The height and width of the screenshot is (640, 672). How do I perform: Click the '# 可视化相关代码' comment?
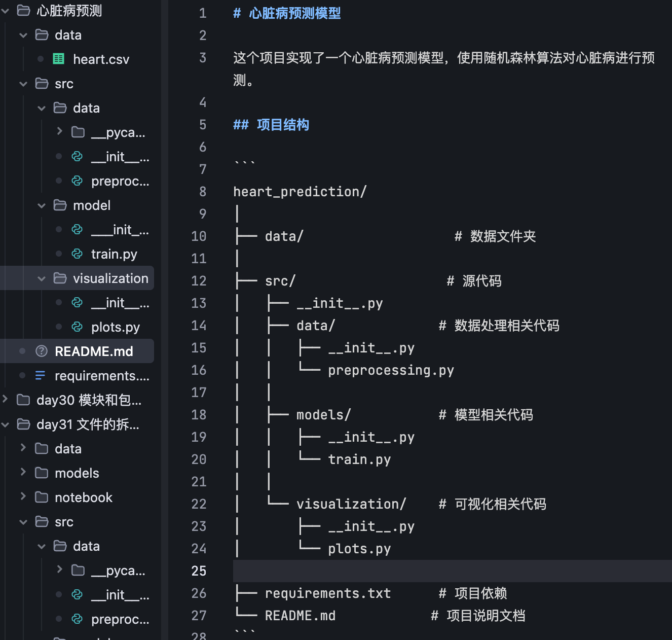(x=492, y=504)
